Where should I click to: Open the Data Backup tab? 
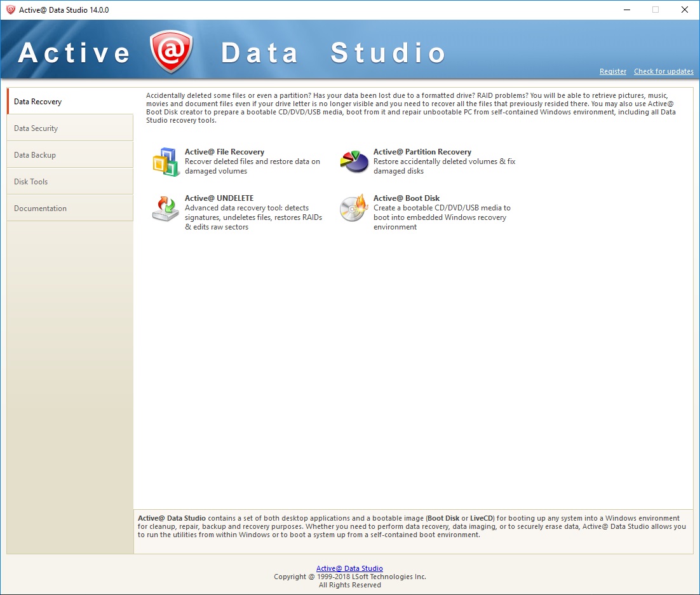pyautogui.click(x=70, y=155)
